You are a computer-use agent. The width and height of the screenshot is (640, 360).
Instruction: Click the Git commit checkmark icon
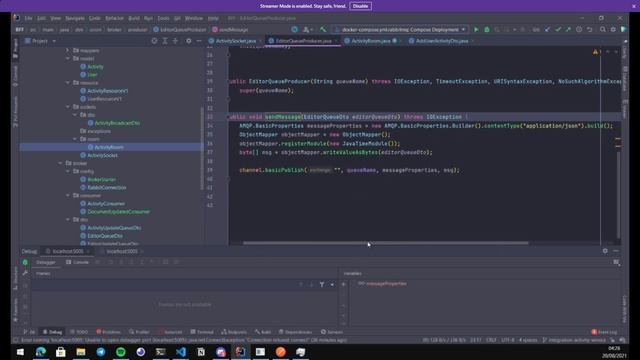tap(558, 29)
